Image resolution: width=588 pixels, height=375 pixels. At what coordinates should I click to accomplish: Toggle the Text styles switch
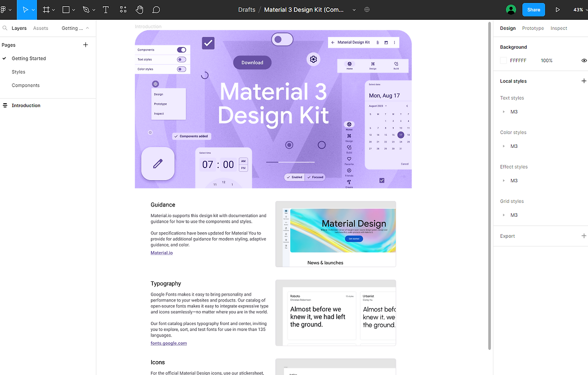(181, 59)
